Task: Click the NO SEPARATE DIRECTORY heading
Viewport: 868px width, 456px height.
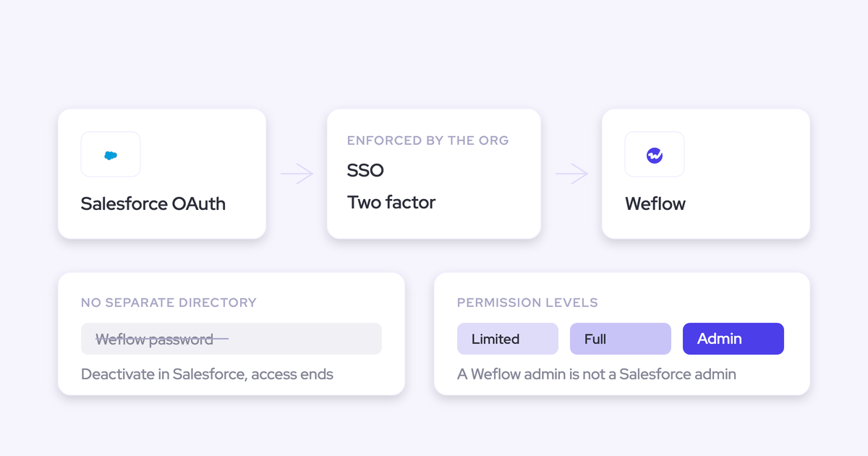Action: point(169,303)
